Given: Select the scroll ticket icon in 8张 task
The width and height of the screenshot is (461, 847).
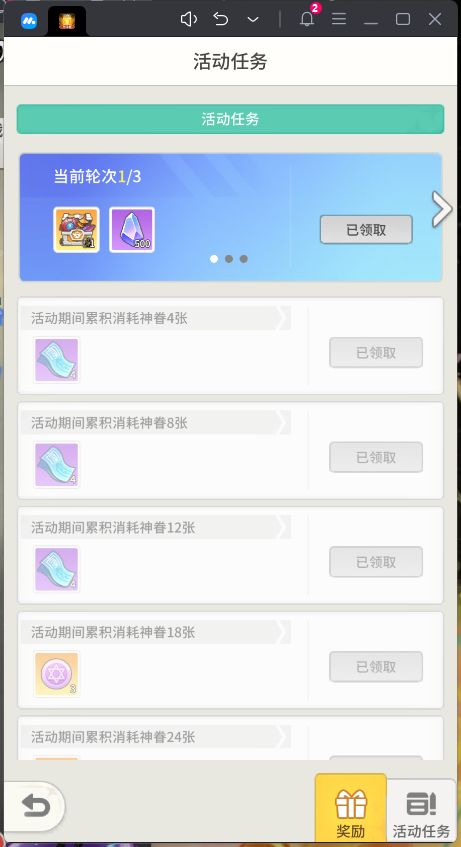Looking at the screenshot, I should 57,465.
